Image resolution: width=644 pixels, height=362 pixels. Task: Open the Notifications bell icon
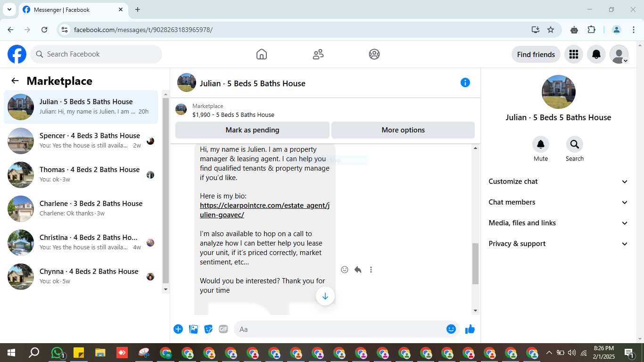596,54
